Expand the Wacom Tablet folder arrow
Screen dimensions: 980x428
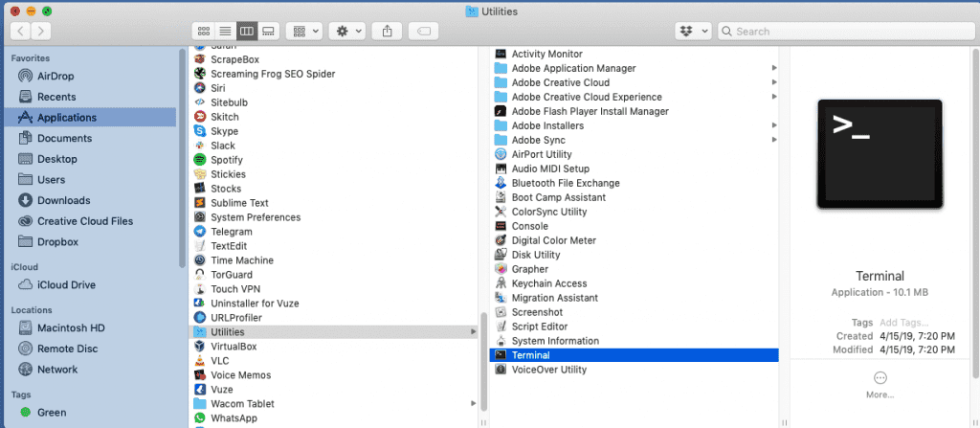pyautogui.click(x=473, y=404)
